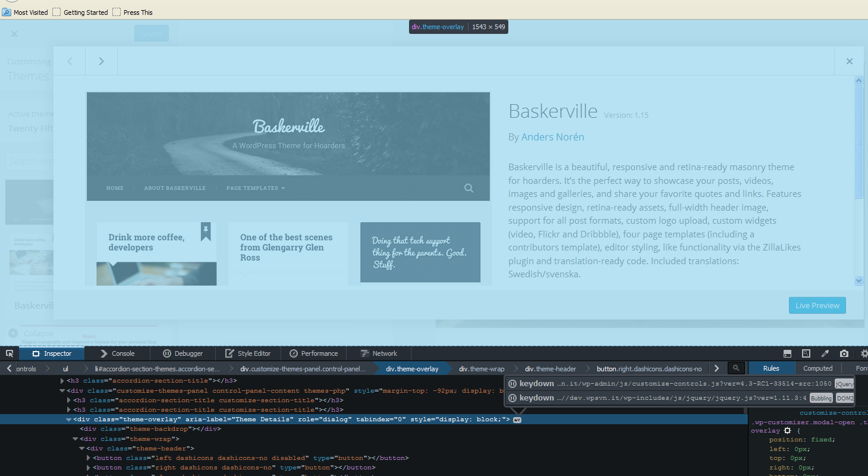Viewport: 868px width, 476px height.
Task: Pause on the customize-controls.js keydown handler
Action: tap(512, 384)
